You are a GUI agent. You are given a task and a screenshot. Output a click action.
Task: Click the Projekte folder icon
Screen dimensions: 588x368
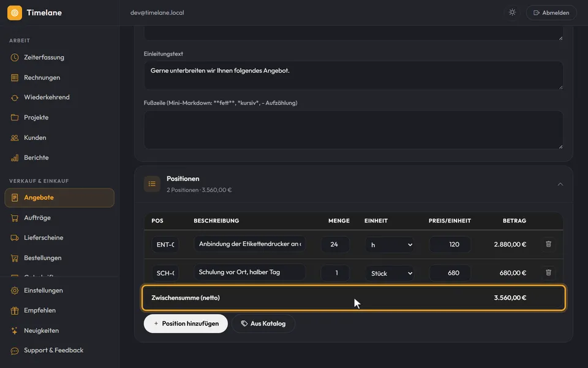15,118
